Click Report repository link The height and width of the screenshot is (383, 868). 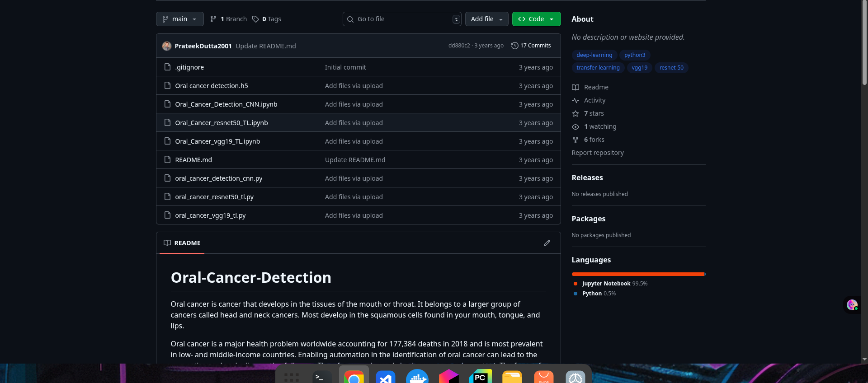pyautogui.click(x=597, y=153)
